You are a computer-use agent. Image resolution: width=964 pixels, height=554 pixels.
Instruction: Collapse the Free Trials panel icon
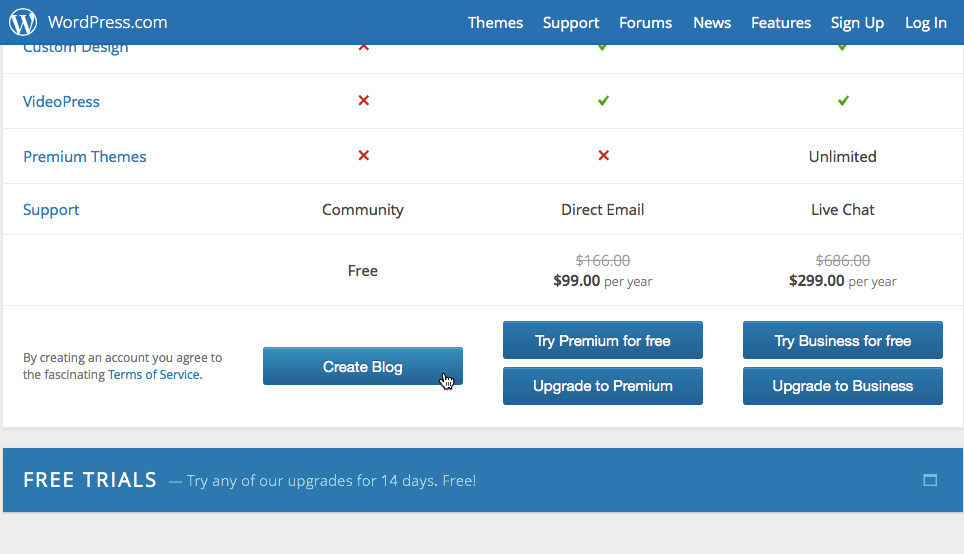coord(930,480)
